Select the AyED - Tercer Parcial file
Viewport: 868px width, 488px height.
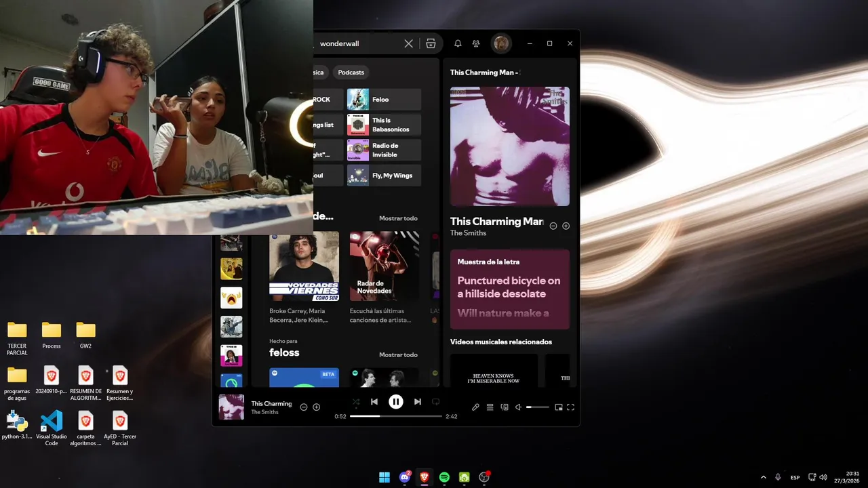click(x=120, y=428)
